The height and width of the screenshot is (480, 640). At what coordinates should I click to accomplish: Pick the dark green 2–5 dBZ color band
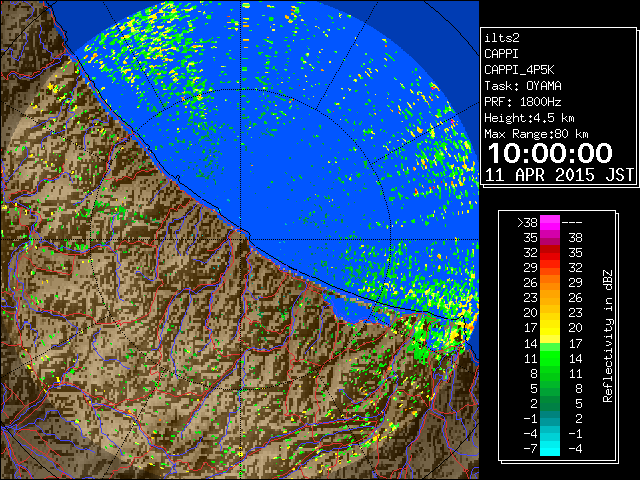pos(550,403)
